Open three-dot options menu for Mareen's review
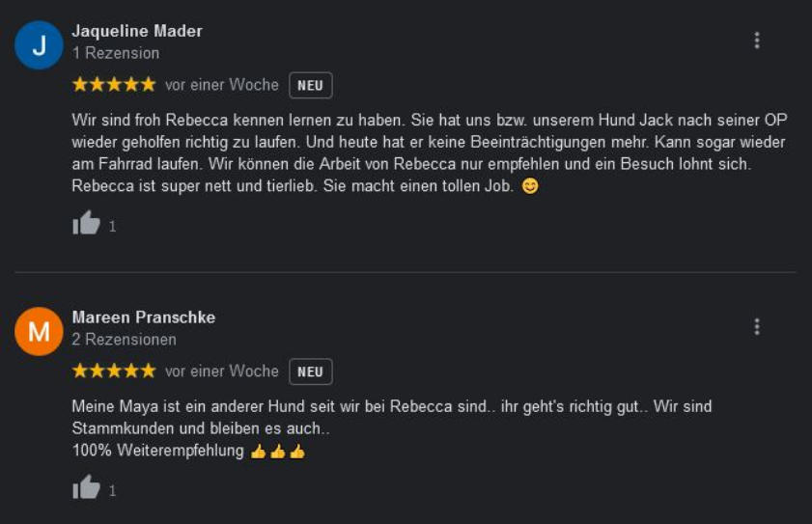Screen dimensions: 812x524 pyautogui.click(x=757, y=326)
